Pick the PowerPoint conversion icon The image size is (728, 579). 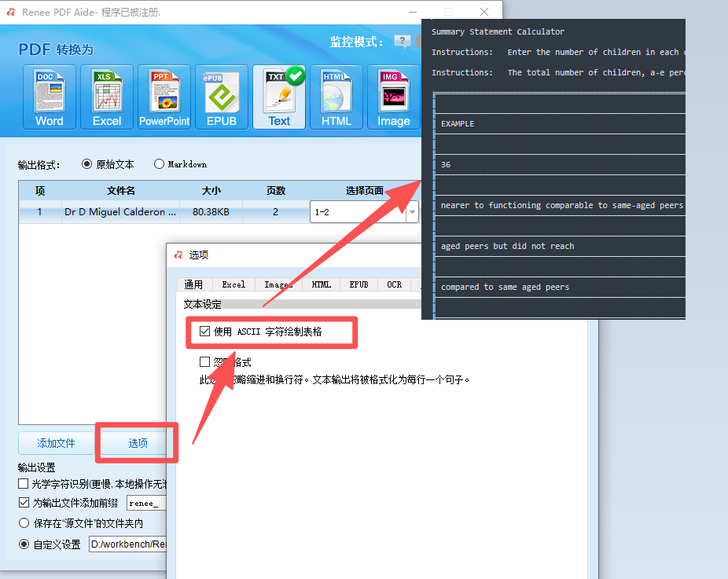tap(164, 97)
